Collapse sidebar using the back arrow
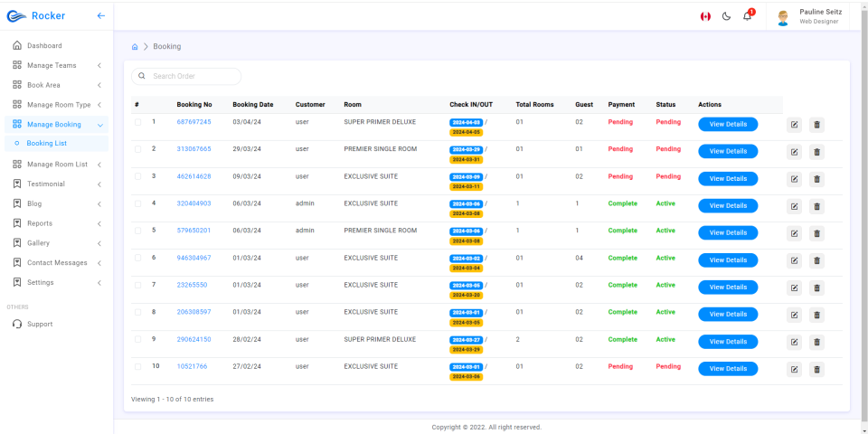This screenshot has height=434, width=868. 100,15
